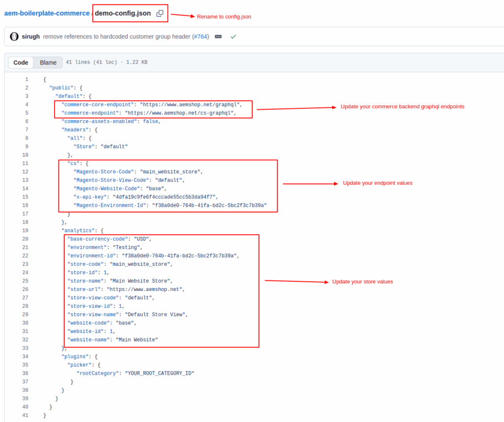The image size is (504, 422).
Task: Click line number 36 in the gutter
Action: [25, 373]
